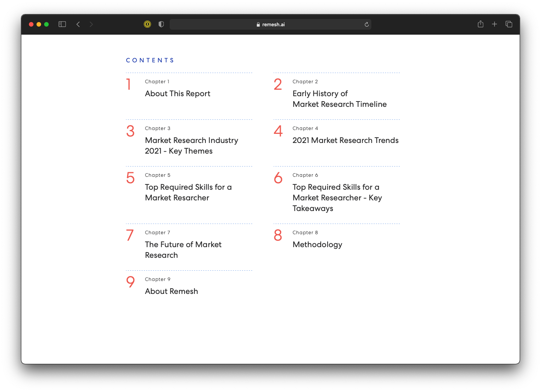This screenshot has height=392, width=541.
Task: Click the large red number 7
Action: (130, 235)
